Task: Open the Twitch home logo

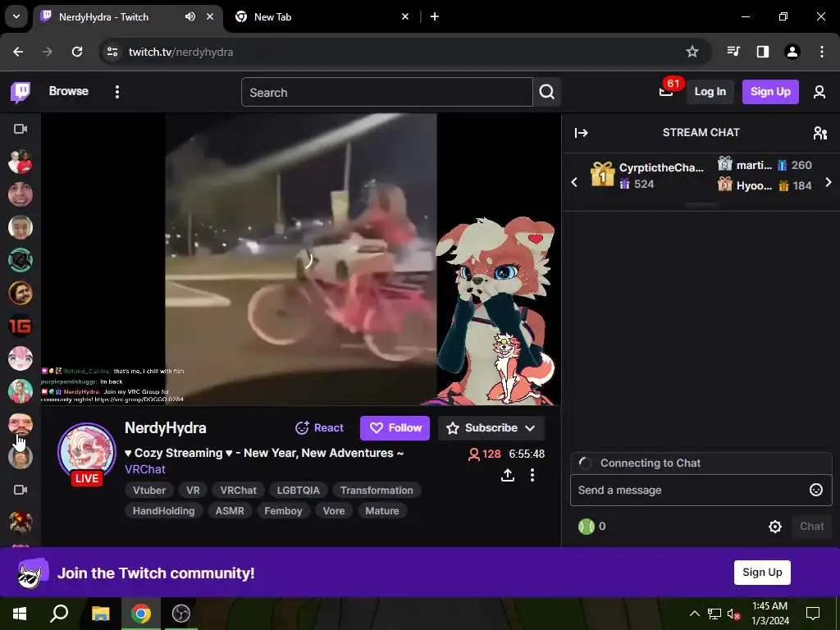Action: (x=21, y=92)
